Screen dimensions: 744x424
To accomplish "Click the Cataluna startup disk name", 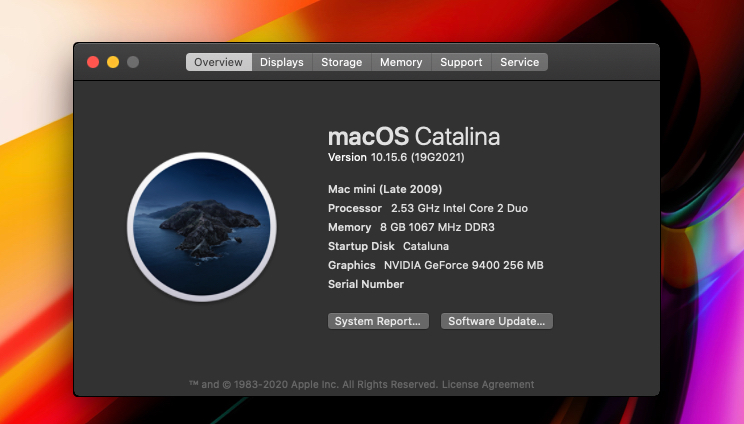I will (x=426, y=246).
